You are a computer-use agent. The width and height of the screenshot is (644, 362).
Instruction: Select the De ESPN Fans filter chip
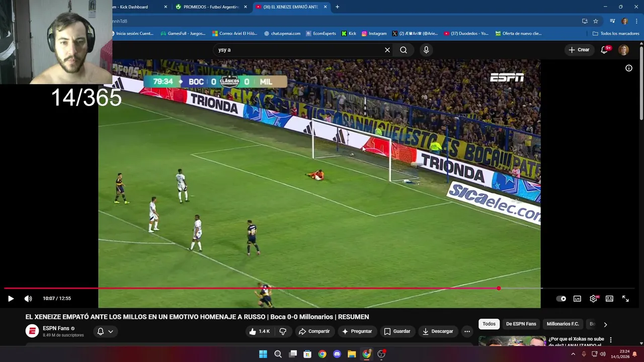[521, 324]
